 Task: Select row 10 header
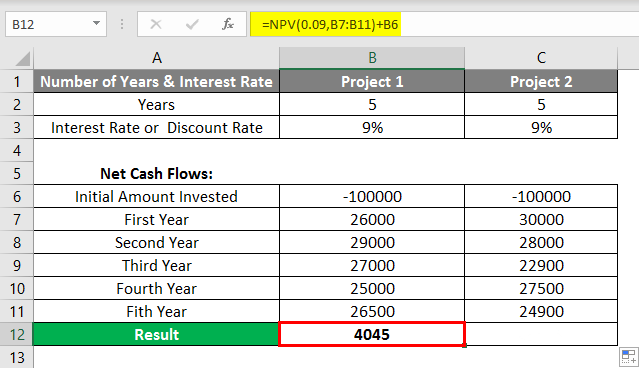click(x=17, y=289)
